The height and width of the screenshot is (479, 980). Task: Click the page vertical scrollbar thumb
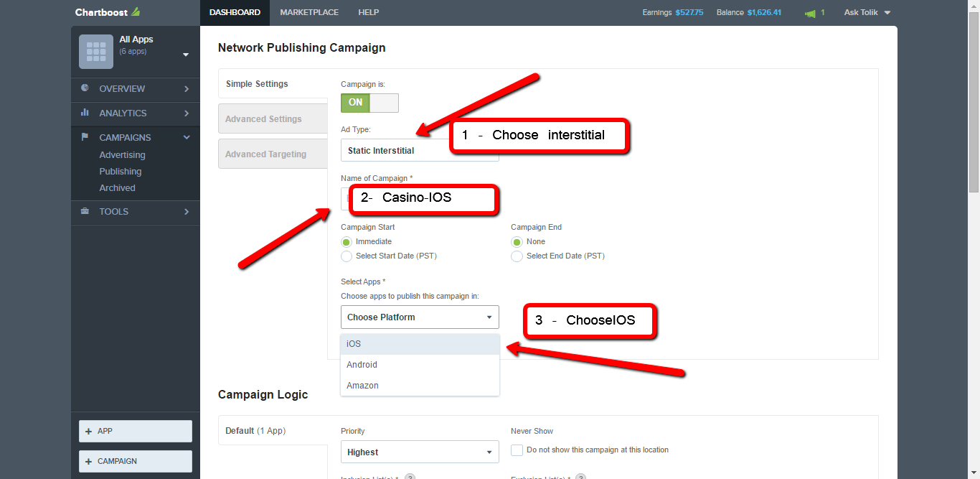click(974, 101)
